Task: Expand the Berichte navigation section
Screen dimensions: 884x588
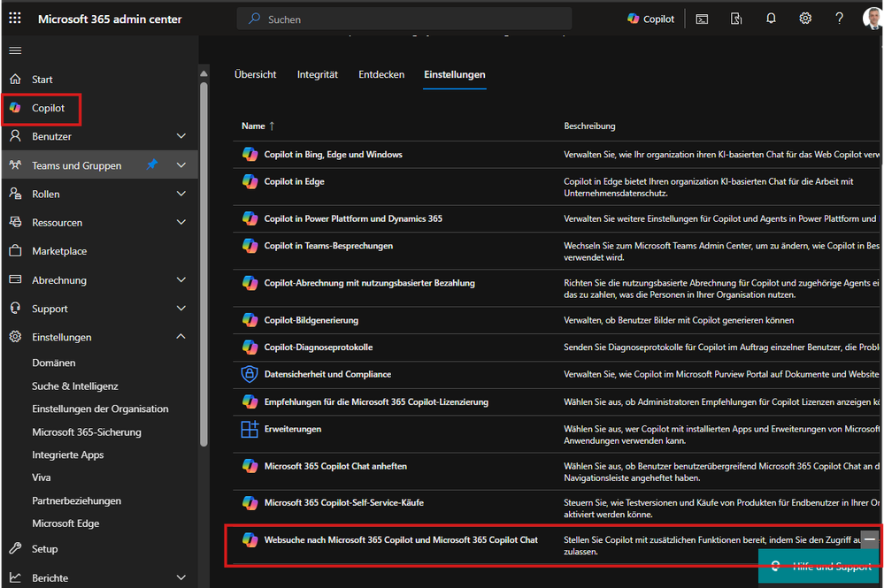Action: pyautogui.click(x=181, y=577)
